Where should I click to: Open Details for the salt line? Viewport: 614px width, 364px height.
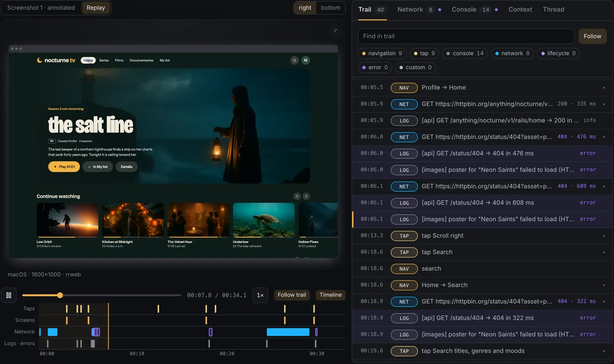127,167
